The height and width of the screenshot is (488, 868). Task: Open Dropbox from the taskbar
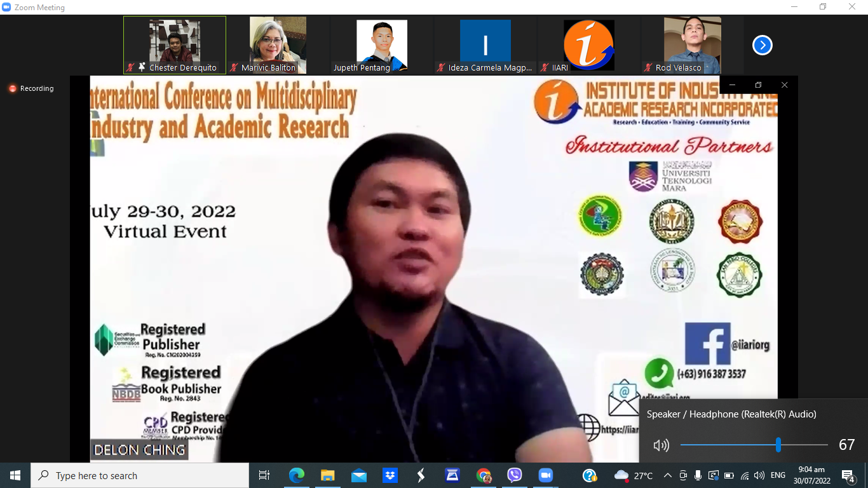pos(390,475)
